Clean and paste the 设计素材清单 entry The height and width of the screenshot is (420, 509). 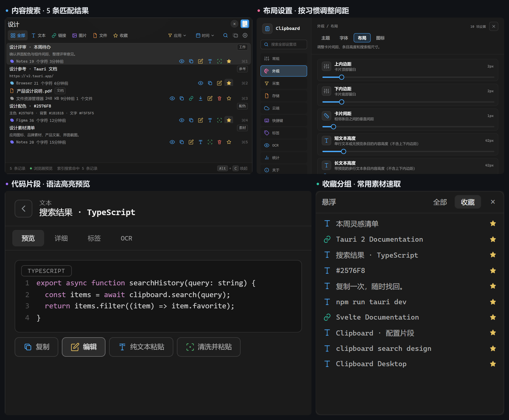pyautogui.click(x=210, y=142)
